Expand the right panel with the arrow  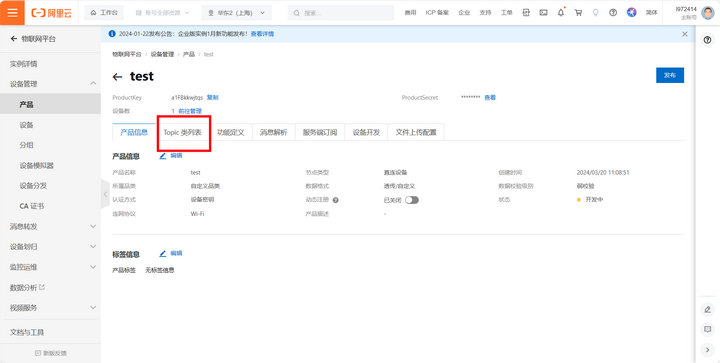click(707, 350)
